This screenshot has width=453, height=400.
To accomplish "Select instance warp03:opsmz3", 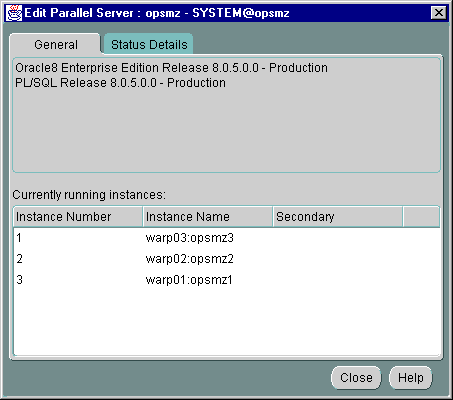I will click(190, 238).
